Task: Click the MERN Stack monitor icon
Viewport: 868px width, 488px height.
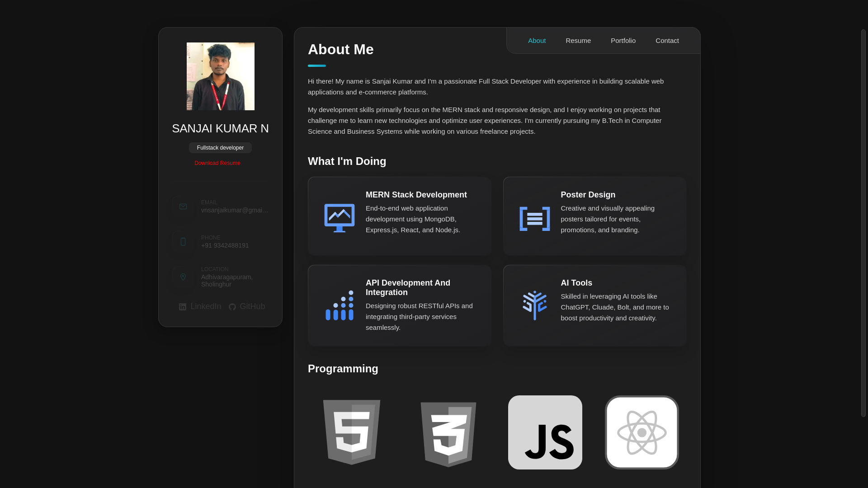Action: (x=340, y=218)
